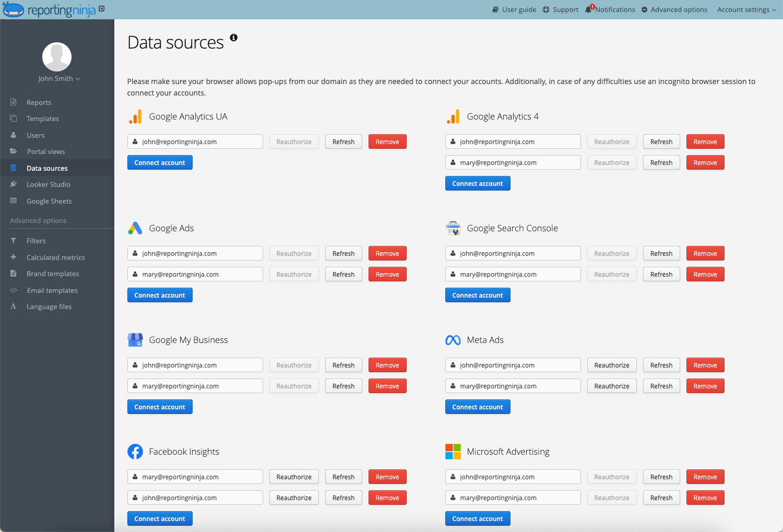Reauthorize mary@reportingninja.com in Meta Ads
Screen dimensions: 783x532
(612, 386)
